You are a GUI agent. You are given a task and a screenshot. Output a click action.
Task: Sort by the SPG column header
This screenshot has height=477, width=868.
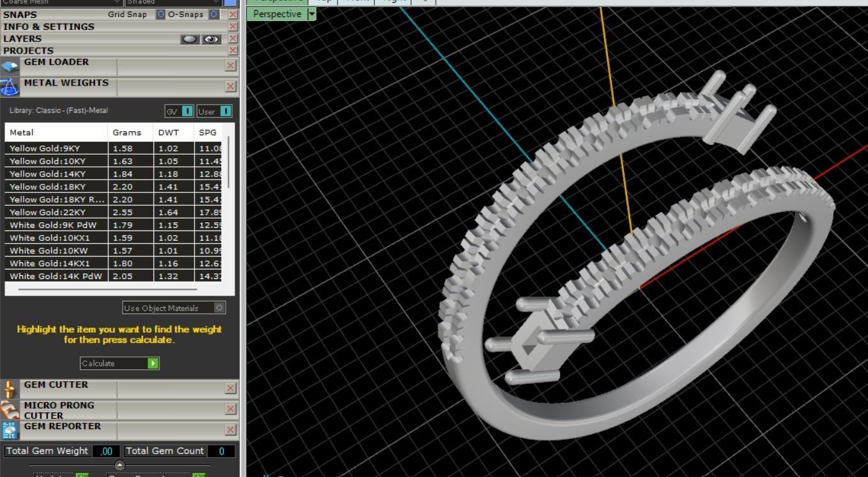pos(208,132)
